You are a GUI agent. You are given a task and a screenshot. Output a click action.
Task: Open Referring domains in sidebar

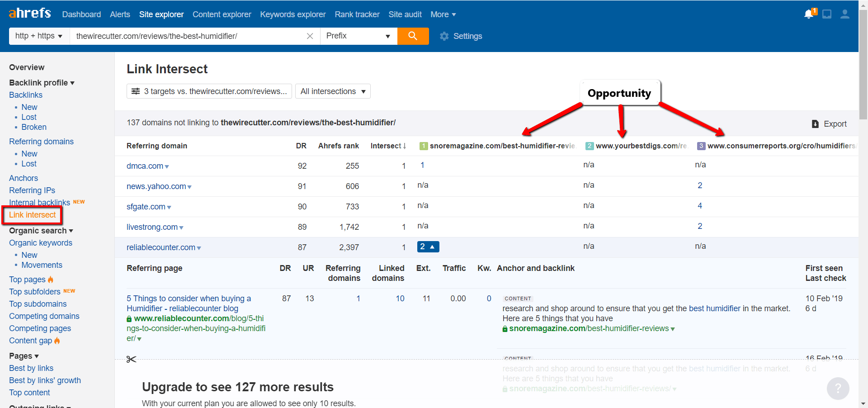click(x=41, y=142)
